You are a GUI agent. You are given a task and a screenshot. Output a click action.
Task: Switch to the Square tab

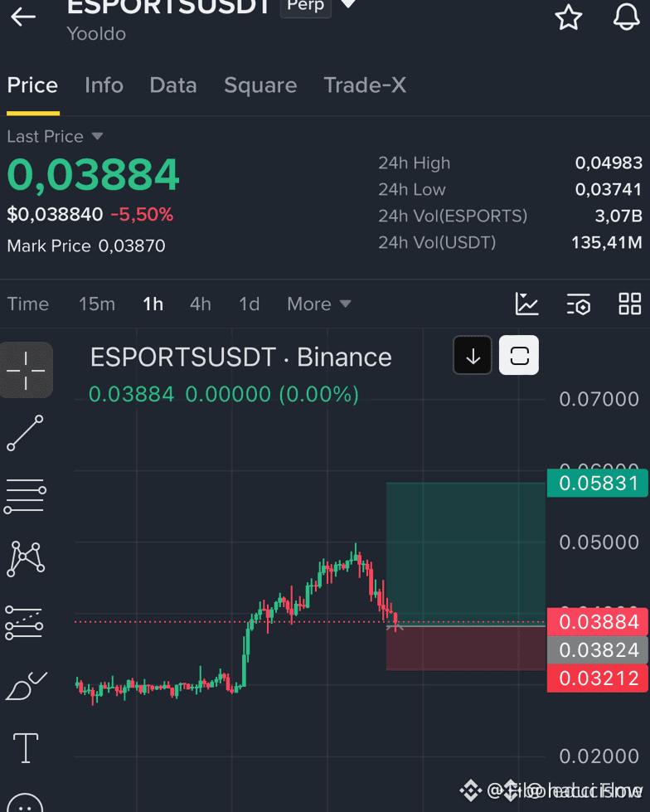(260, 85)
